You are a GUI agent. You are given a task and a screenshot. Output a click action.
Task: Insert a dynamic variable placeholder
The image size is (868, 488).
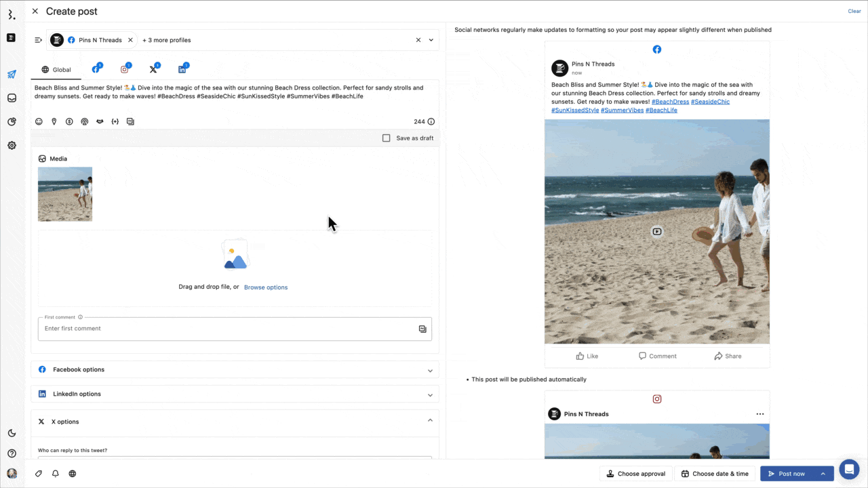pyautogui.click(x=115, y=122)
